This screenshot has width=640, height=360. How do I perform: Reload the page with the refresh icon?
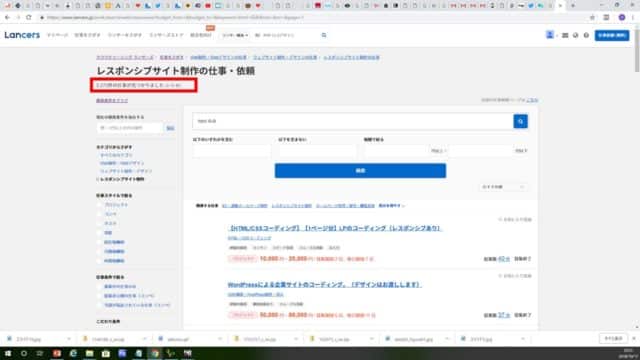tap(29, 18)
